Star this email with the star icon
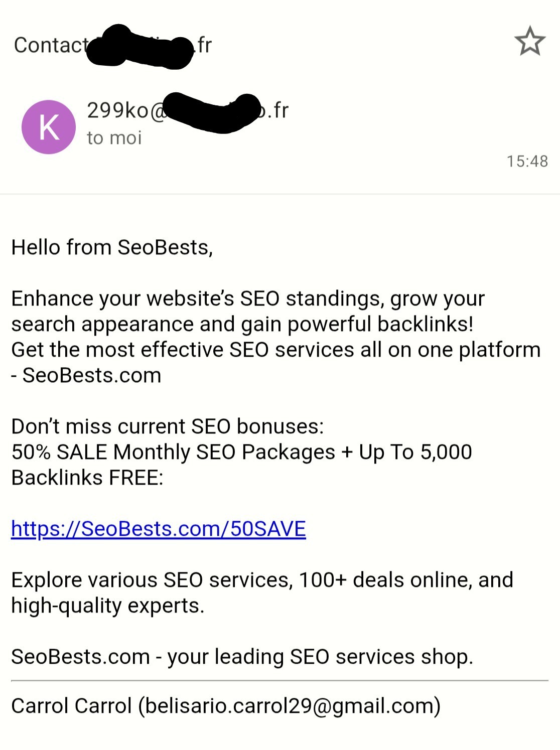Image resolution: width=560 pixels, height=750 pixels. 529,42
